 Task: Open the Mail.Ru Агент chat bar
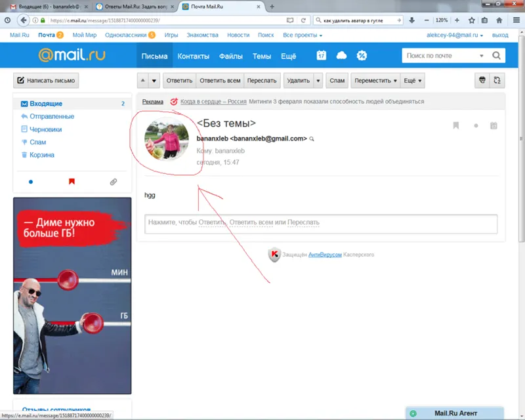[x=455, y=413]
